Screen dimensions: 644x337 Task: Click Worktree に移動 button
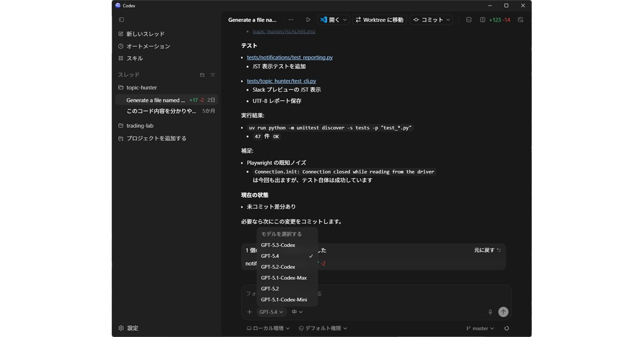pos(379,20)
